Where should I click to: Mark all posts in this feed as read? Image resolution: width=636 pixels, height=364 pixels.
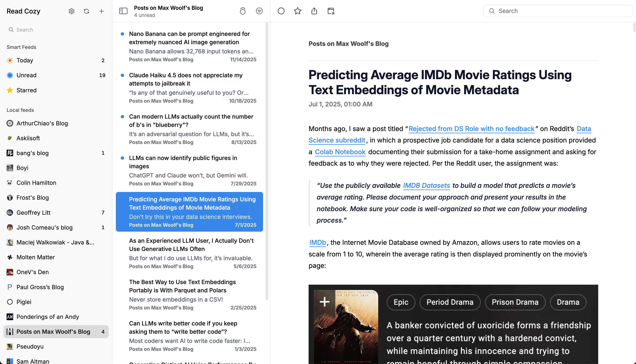click(x=243, y=11)
